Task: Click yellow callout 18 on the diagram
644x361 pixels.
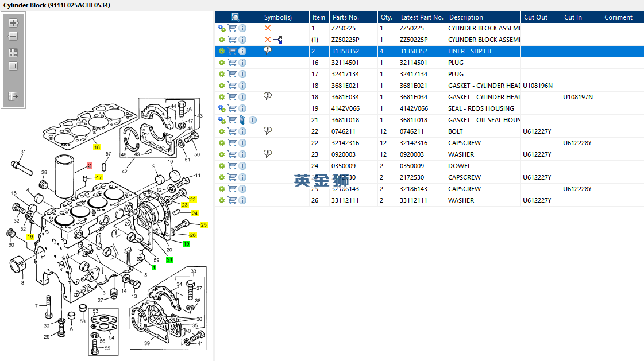Action: point(97,147)
